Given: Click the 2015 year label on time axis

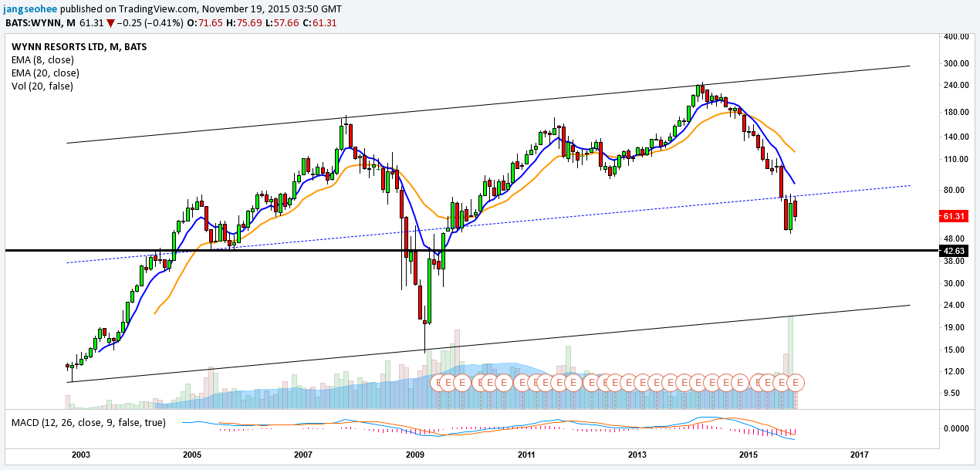Looking at the screenshot, I should pyautogui.click(x=749, y=456).
